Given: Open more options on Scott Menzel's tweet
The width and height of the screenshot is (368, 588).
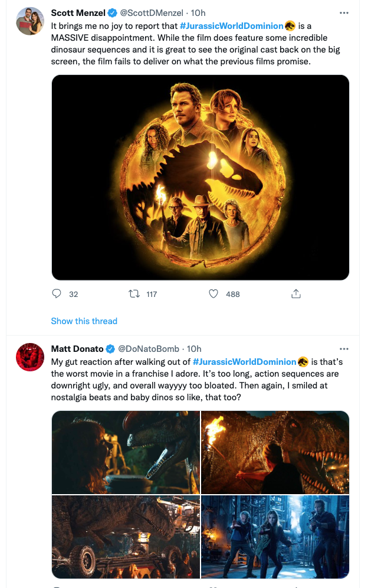Looking at the screenshot, I should coord(344,13).
